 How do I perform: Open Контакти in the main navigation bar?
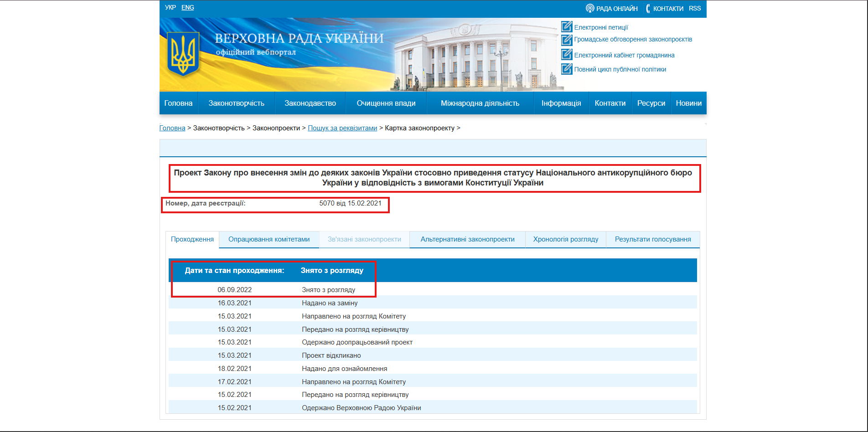(x=610, y=103)
